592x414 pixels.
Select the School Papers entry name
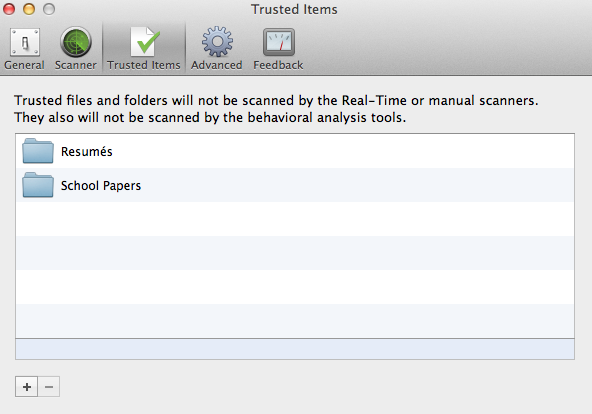[101, 186]
